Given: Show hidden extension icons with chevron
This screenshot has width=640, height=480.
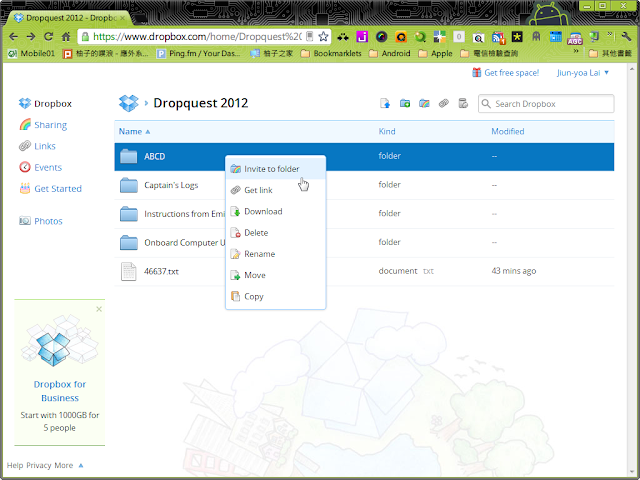Looking at the screenshot, I should (610, 35).
